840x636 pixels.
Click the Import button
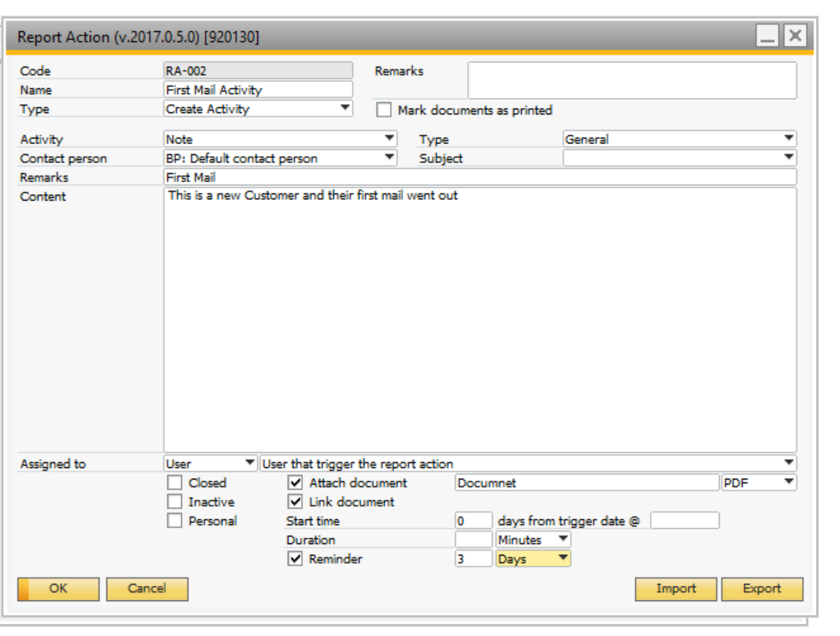pos(676,589)
